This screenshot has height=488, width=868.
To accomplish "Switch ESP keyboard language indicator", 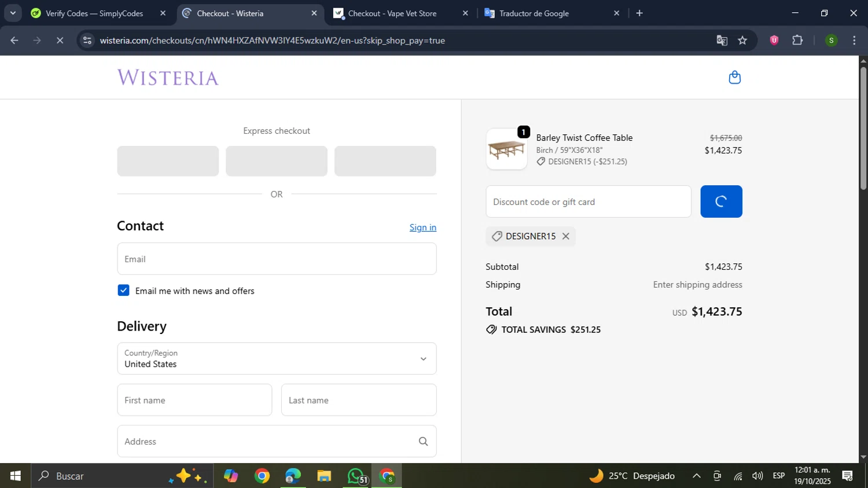I will tap(779, 476).
